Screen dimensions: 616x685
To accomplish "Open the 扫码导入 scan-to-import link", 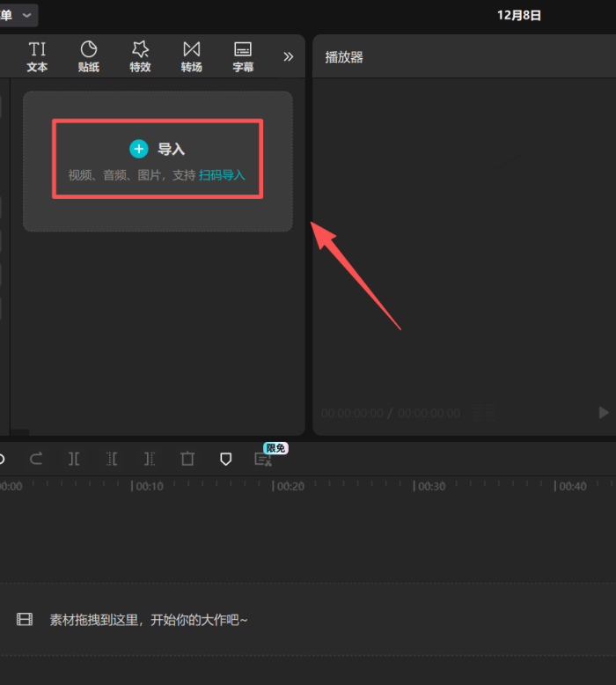I will 222,175.
